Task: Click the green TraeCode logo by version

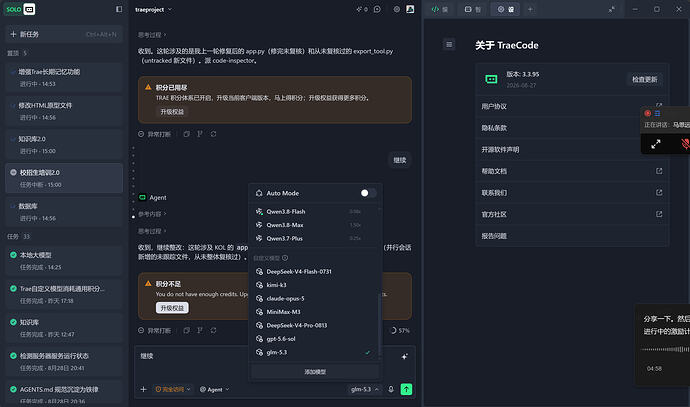Action: (491, 79)
